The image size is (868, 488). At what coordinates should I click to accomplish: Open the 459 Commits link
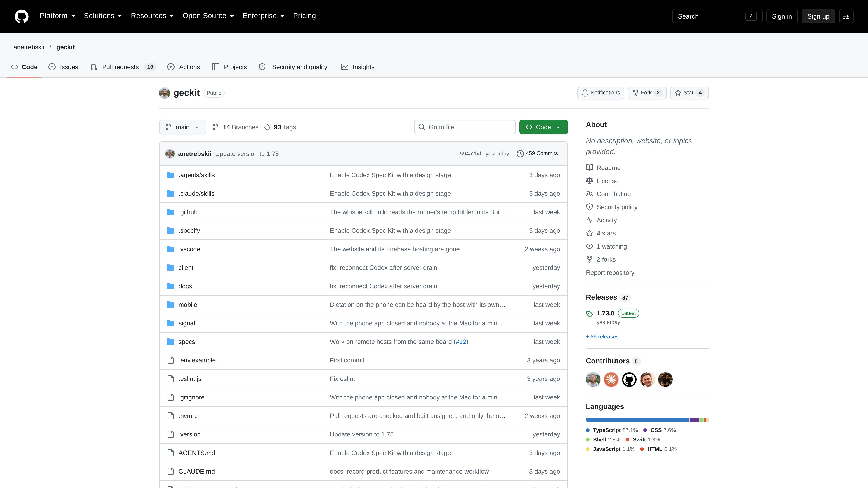(537, 154)
